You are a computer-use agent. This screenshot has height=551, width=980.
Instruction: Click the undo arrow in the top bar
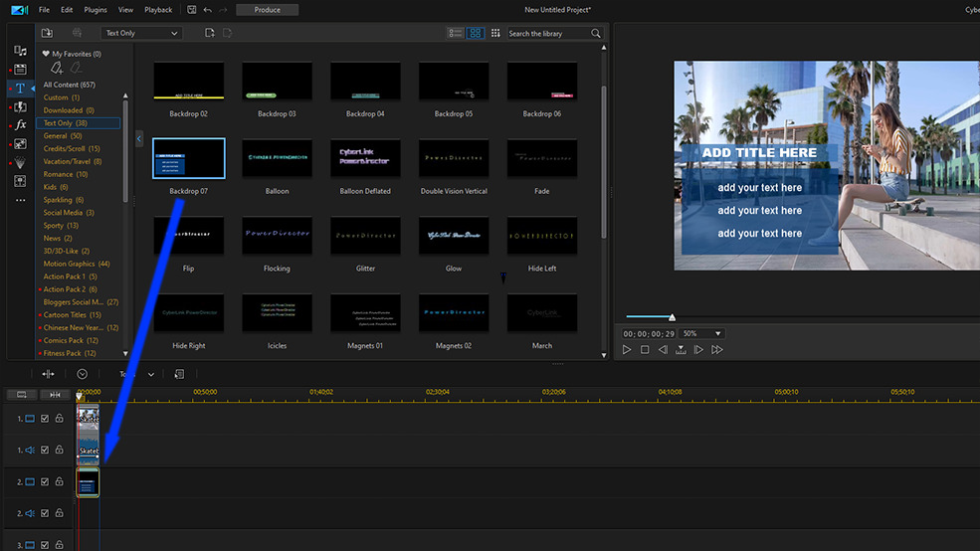pyautogui.click(x=207, y=10)
